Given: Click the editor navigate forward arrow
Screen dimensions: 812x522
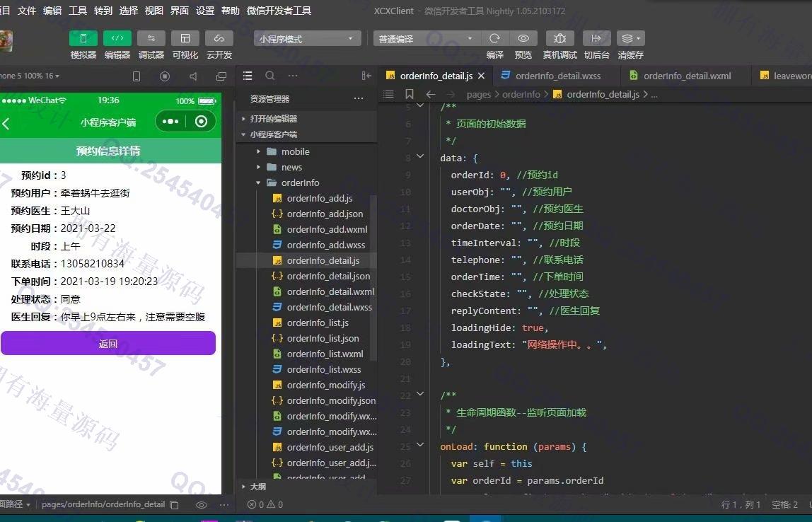Looking at the screenshot, I should (450, 94).
